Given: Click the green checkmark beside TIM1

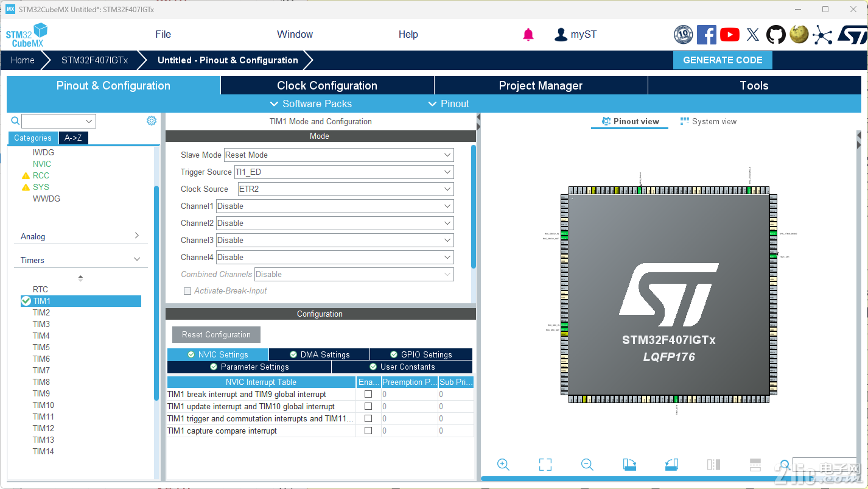Looking at the screenshot, I should pos(26,301).
